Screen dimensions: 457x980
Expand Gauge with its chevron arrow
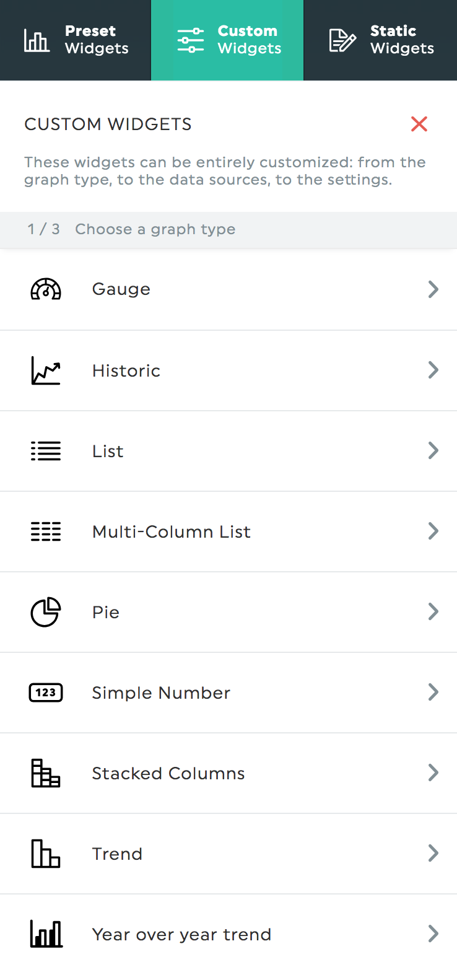pos(433,289)
